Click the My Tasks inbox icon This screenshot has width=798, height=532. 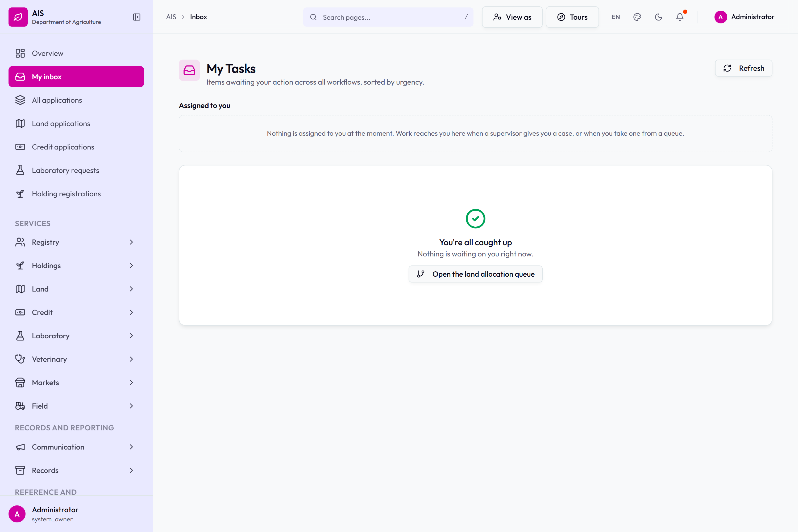pyautogui.click(x=189, y=70)
